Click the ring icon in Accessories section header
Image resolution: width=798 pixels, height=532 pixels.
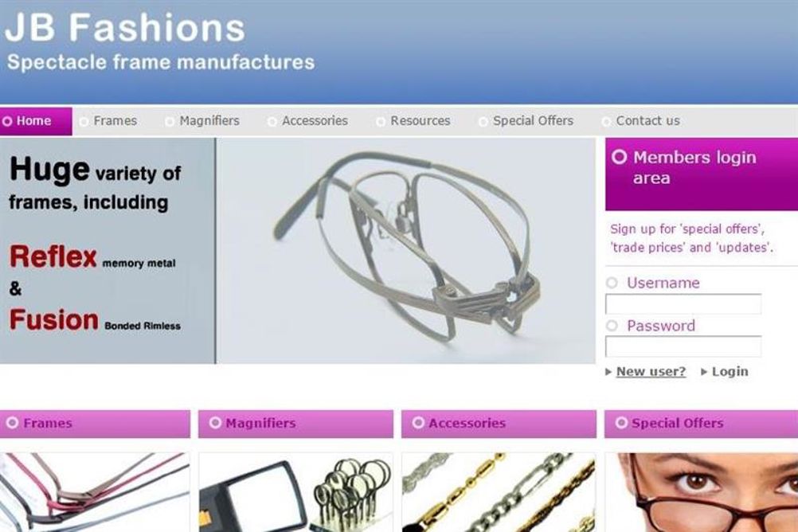pos(418,423)
